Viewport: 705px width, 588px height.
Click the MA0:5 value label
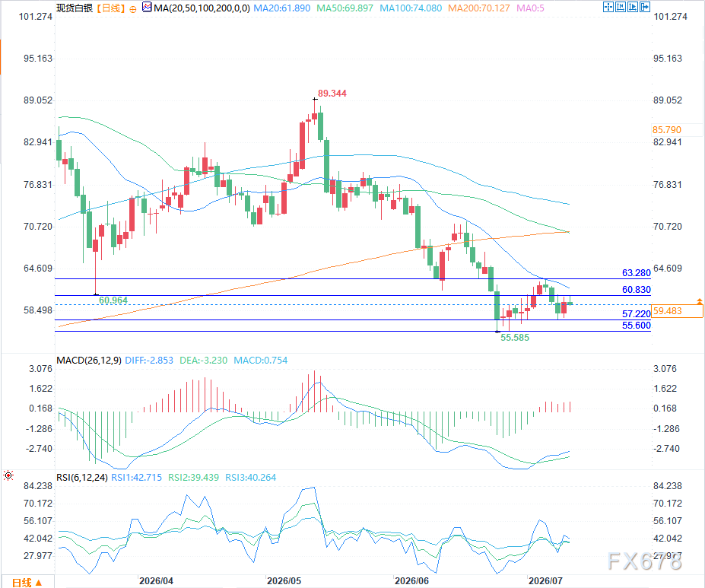pos(531,8)
